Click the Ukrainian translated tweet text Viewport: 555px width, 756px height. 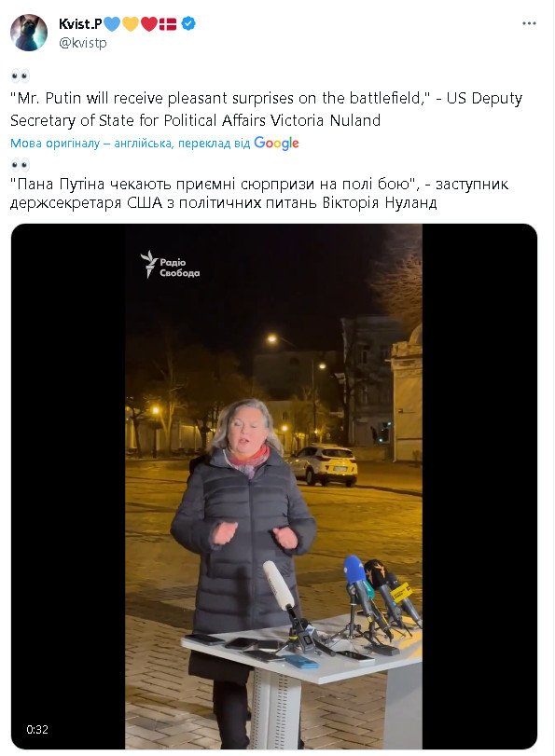pyautogui.click(x=259, y=193)
